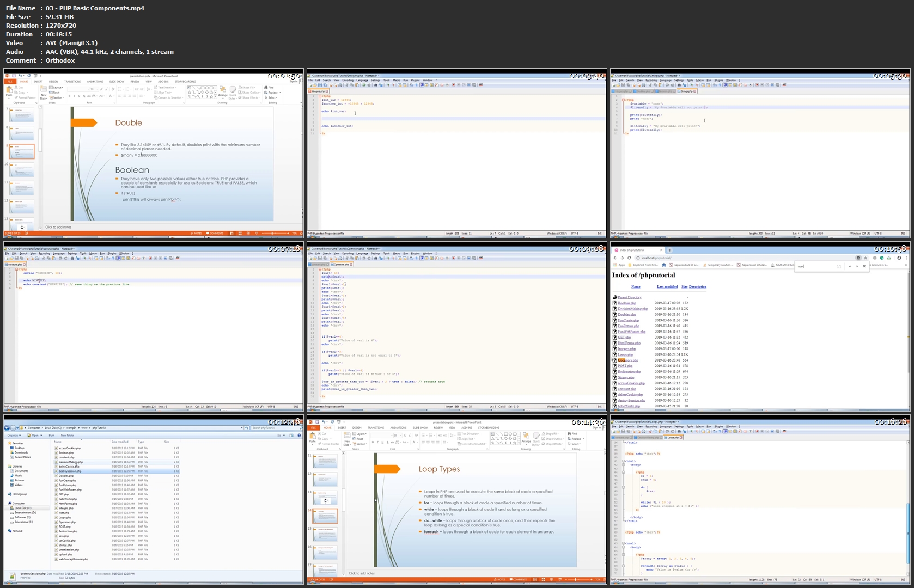Adjust the zoom slider in the Loop Types PowerPoint status bar
914x588 pixels.
pyautogui.click(x=576, y=579)
